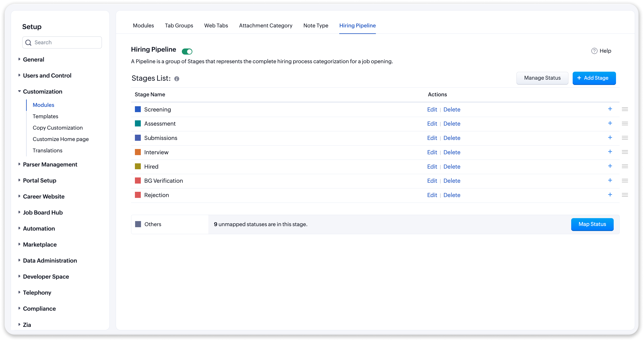Viewport: 644px width, 341px height.
Task: Click the magnifier icon in Setup search
Action: coord(28,43)
